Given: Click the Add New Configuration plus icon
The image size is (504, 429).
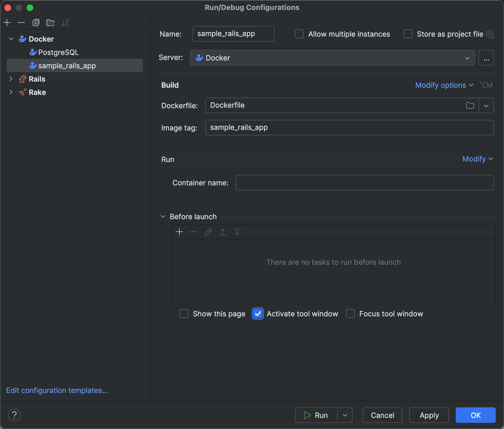Looking at the screenshot, I should coord(7,22).
